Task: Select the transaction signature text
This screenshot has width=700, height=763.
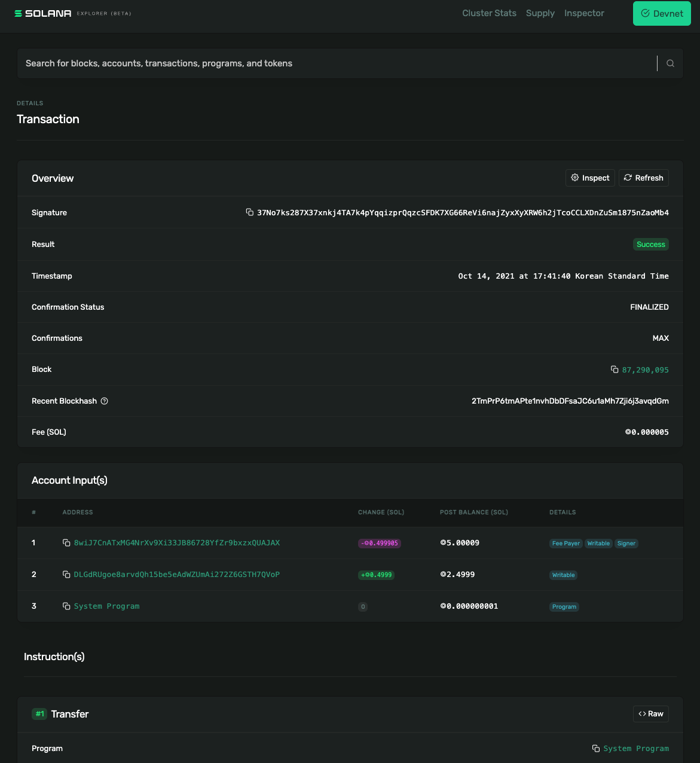Action: [463, 213]
